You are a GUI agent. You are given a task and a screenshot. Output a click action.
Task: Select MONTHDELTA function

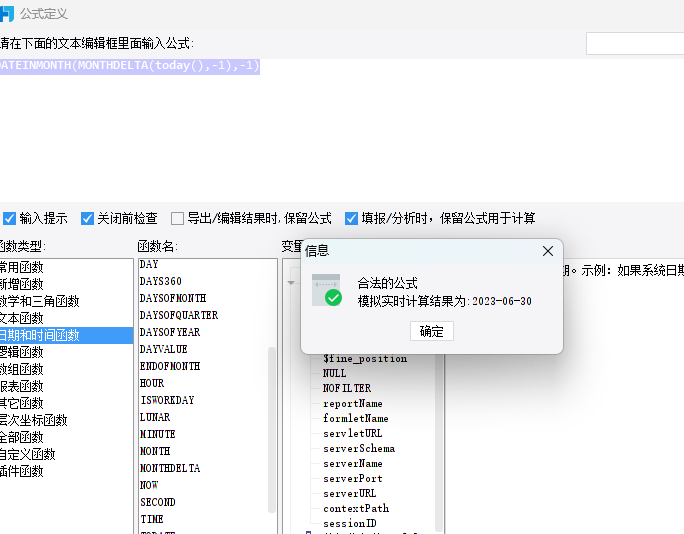pyautogui.click(x=170, y=469)
